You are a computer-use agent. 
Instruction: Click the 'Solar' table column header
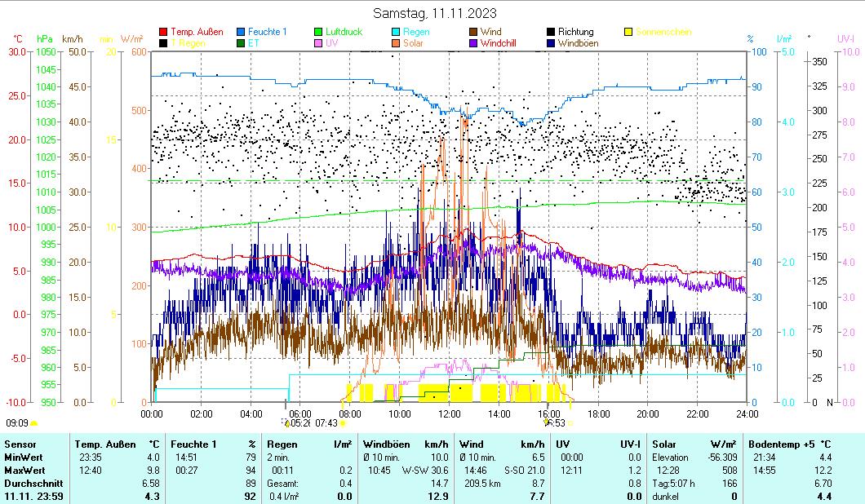point(664,444)
